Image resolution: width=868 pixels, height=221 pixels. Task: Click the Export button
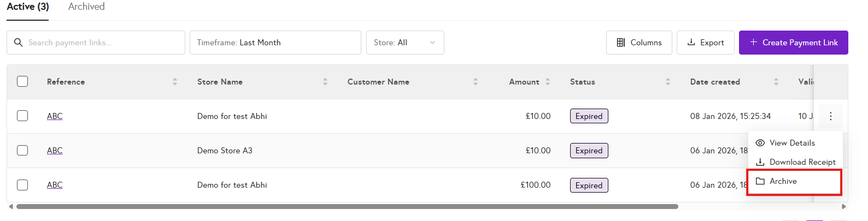click(x=705, y=43)
